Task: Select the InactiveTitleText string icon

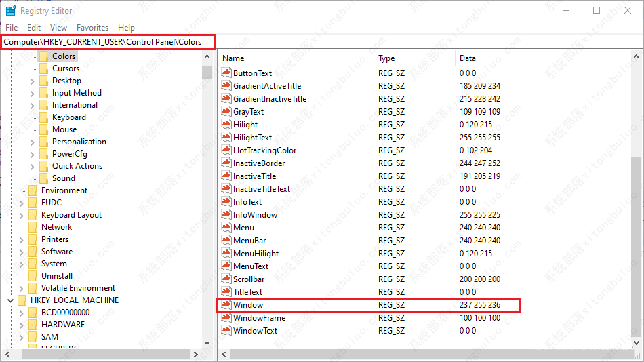Action: pyautogui.click(x=226, y=188)
